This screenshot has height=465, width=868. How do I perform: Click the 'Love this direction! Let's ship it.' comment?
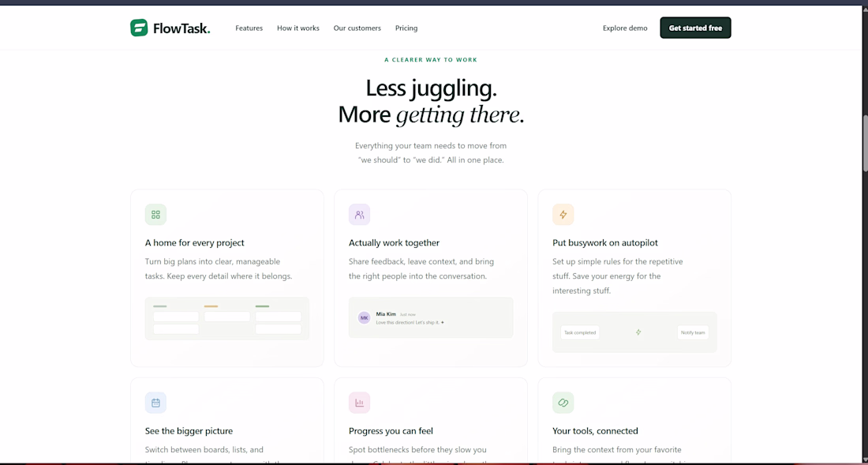point(410,322)
